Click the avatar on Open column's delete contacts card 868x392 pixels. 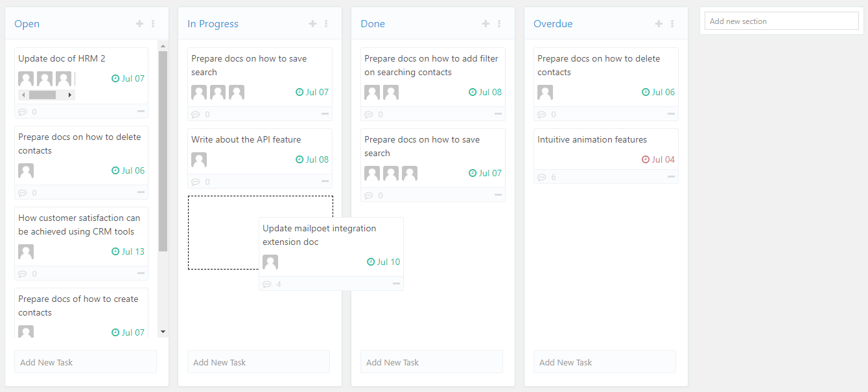pyautogui.click(x=26, y=171)
